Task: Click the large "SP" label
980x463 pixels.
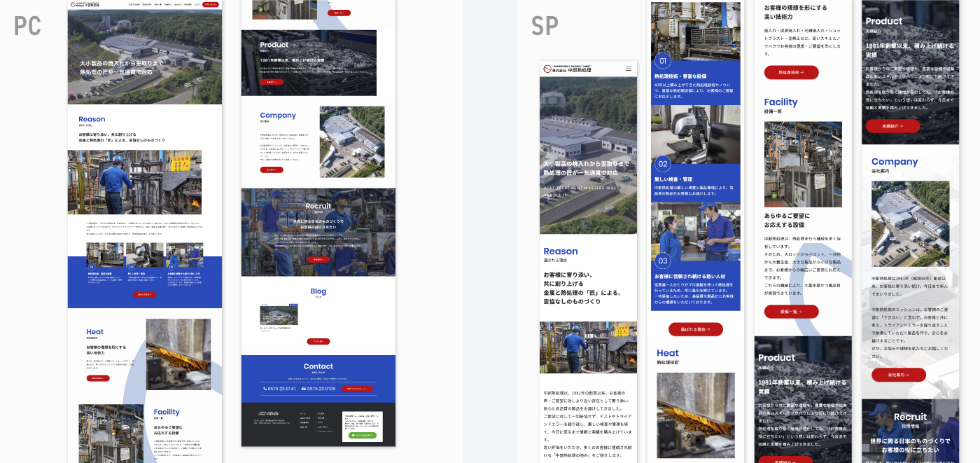Action: tap(545, 26)
